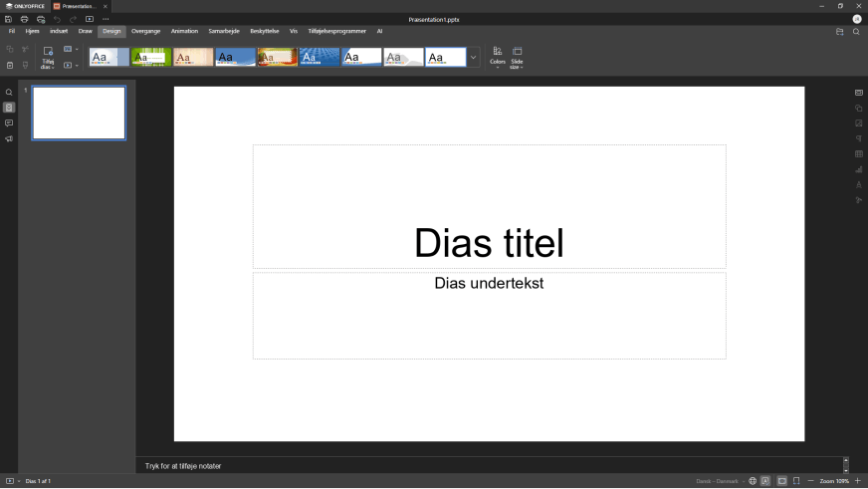This screenshot has height=489, width=868.
Task: Toggle Fit to width in status bar
Action: click(x=796, y=481)
